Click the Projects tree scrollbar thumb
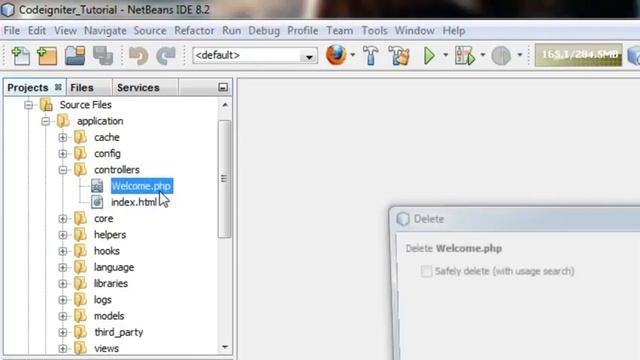This screenshot has width=640, height=360. pyautogui.click(x=224, y=179)
